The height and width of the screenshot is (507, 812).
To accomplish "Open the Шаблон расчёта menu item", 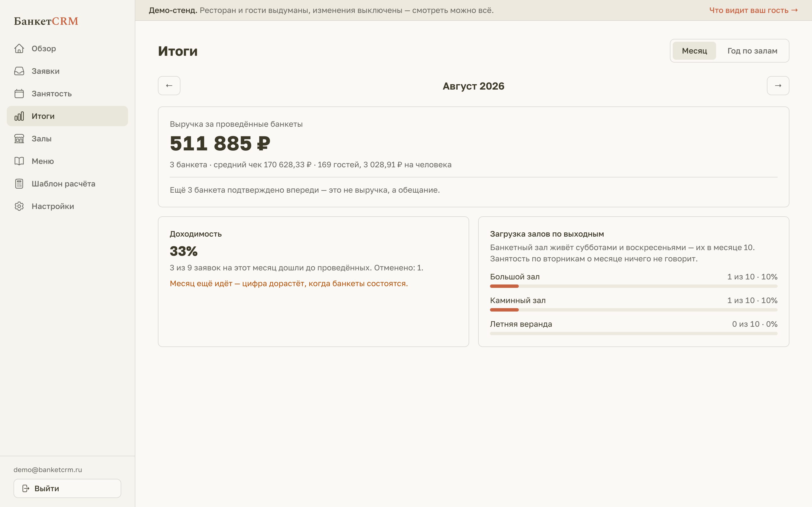I will pyautogui.click(x=67, y=184).
